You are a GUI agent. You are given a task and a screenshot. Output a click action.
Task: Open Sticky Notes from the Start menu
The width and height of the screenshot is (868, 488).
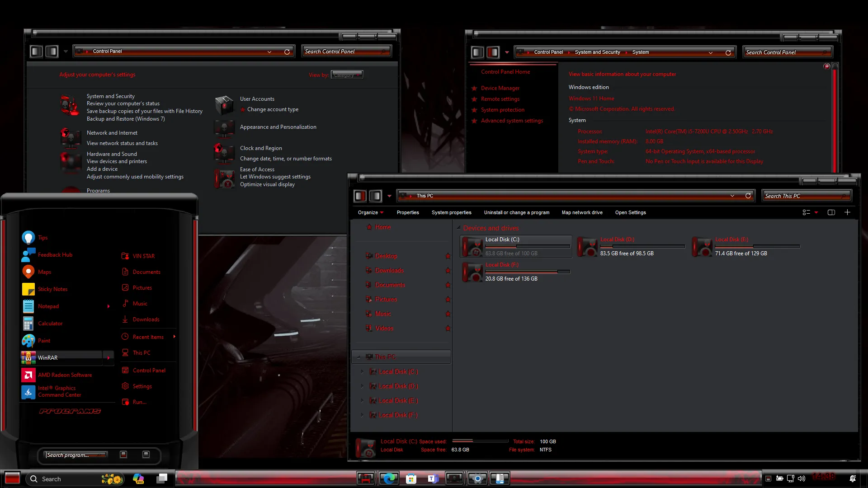coord(52,289)
